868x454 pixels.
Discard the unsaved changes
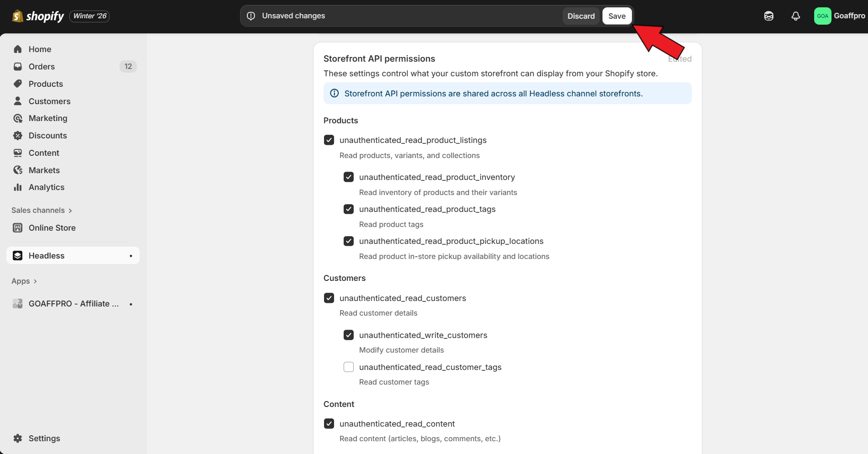tap(580, 16)
